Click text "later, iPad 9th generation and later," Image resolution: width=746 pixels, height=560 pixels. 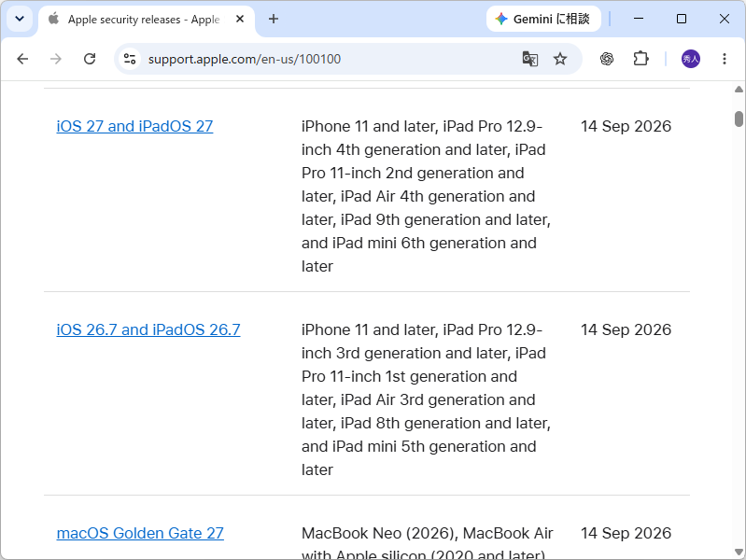(426, 219)
